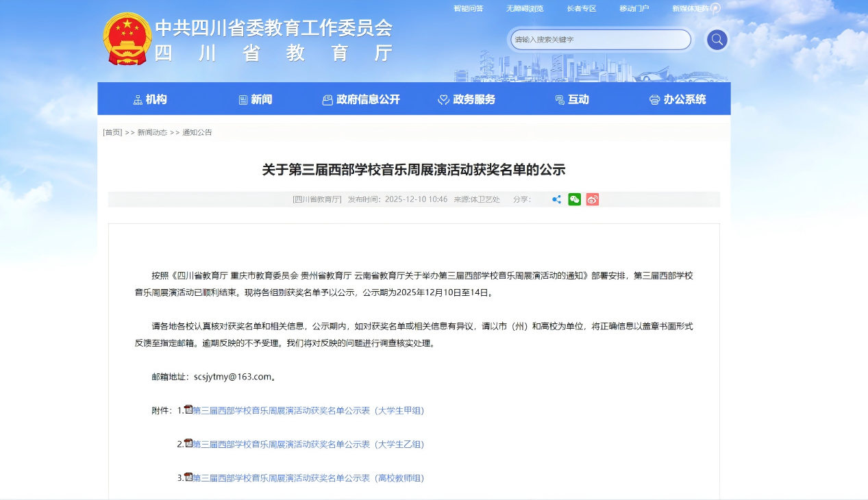Click the blue share icon
The image size is (868, 500).
pyautogui.click(x=556, y=199)
